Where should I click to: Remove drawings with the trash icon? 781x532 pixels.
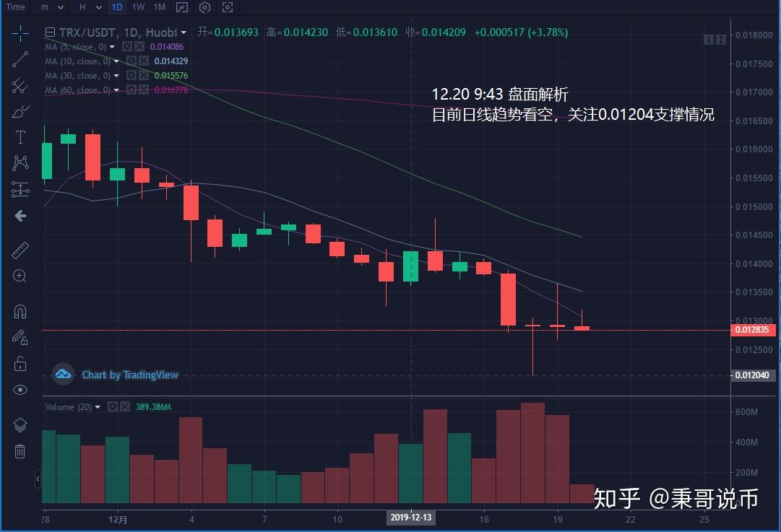tap(20, 451)
